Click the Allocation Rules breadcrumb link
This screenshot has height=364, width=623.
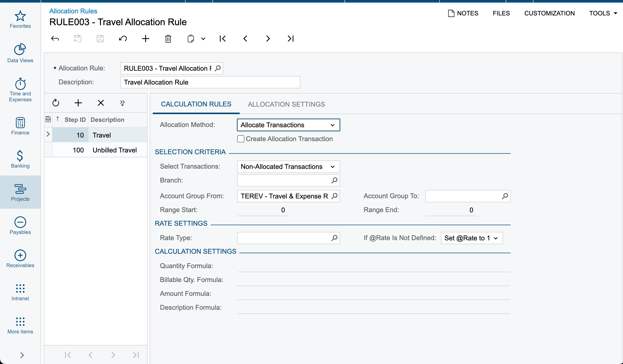coord(73,11)
